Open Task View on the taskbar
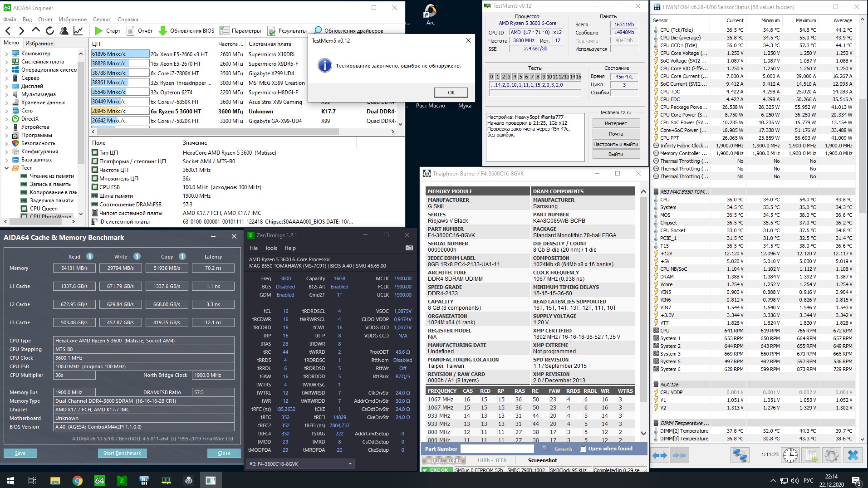This screenshot has width=868, height=488. tap(32, 480)
